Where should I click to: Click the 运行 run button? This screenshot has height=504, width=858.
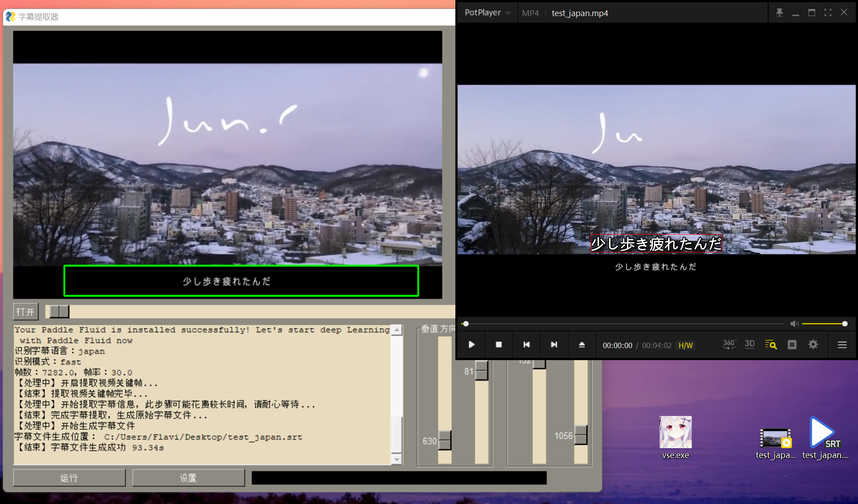click(x=69, y=478)
